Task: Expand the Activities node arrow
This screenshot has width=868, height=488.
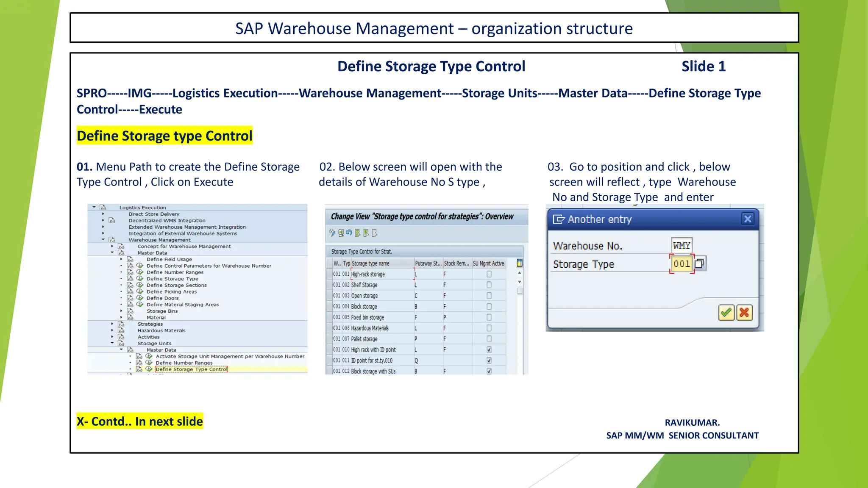Action: [x=112, y=337]
